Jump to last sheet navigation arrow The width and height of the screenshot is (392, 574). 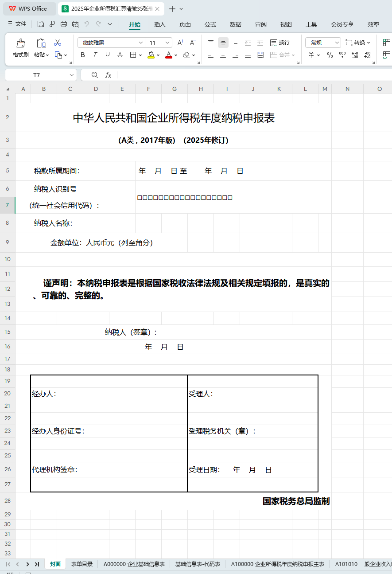click(x=37, y=564)
